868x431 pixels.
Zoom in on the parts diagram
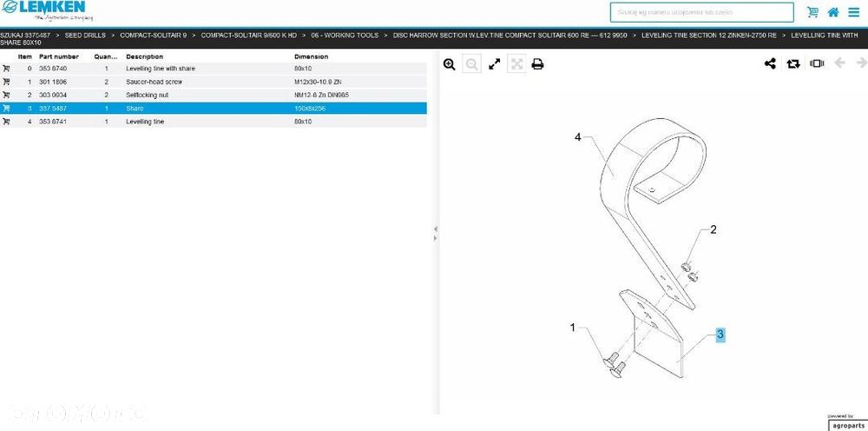(450, 64)
